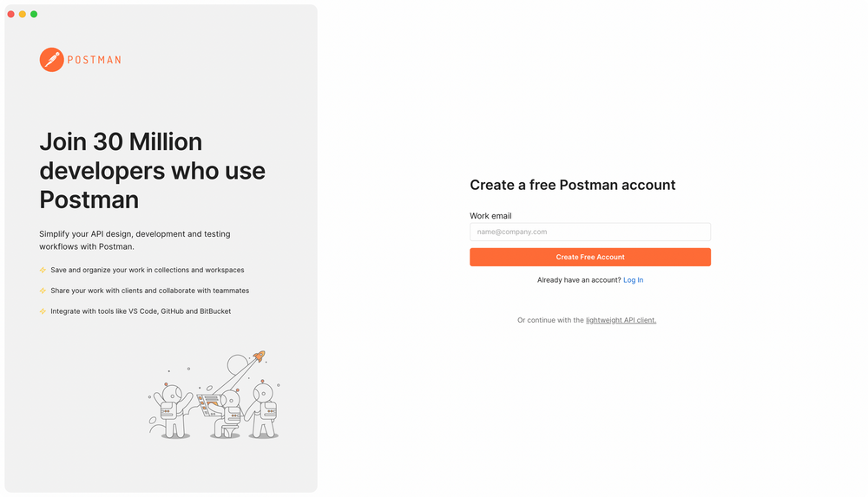Minimize the window using the yellow button

[23, 14]
